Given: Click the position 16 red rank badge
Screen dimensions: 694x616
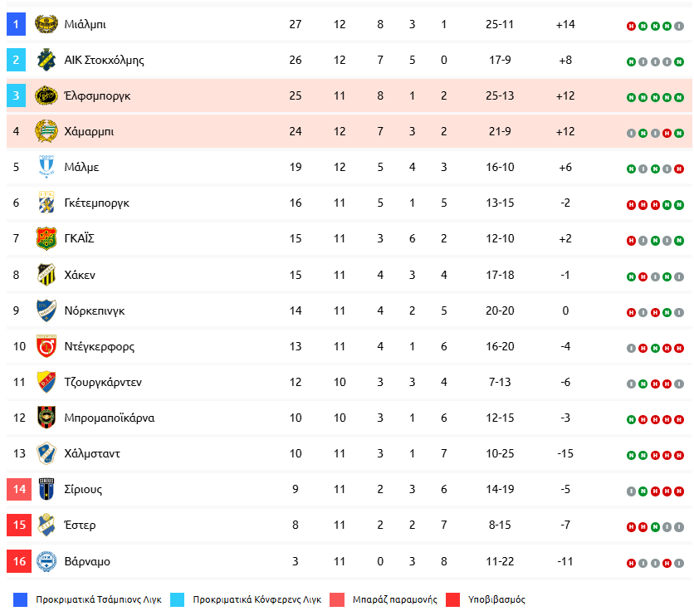Looking at the screenshot, I should (x=19, y=561).
